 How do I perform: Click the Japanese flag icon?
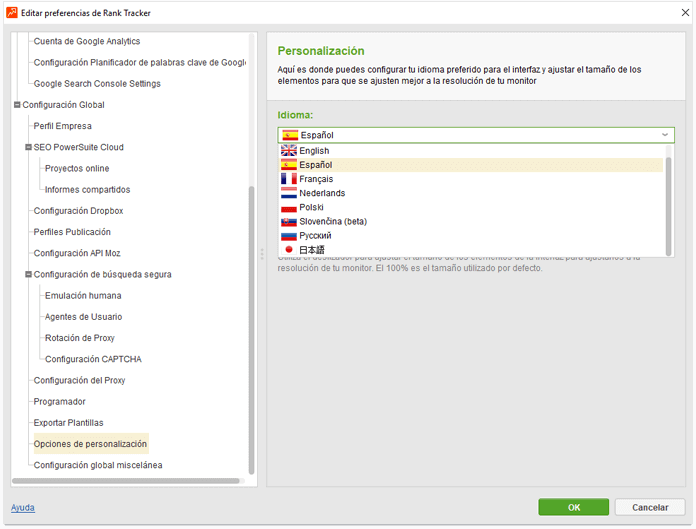289,249
